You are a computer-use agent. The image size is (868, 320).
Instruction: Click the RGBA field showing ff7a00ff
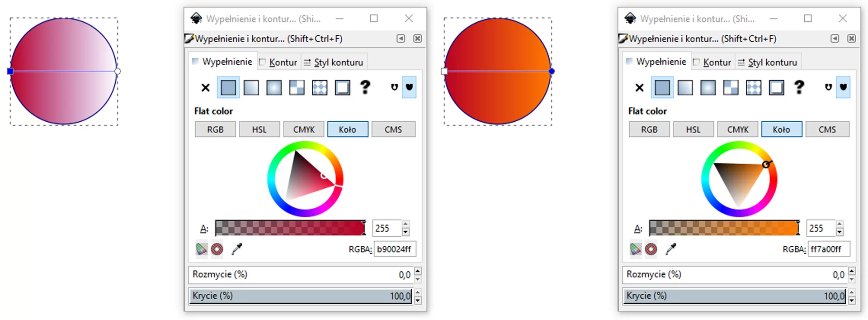click(829, 249)
